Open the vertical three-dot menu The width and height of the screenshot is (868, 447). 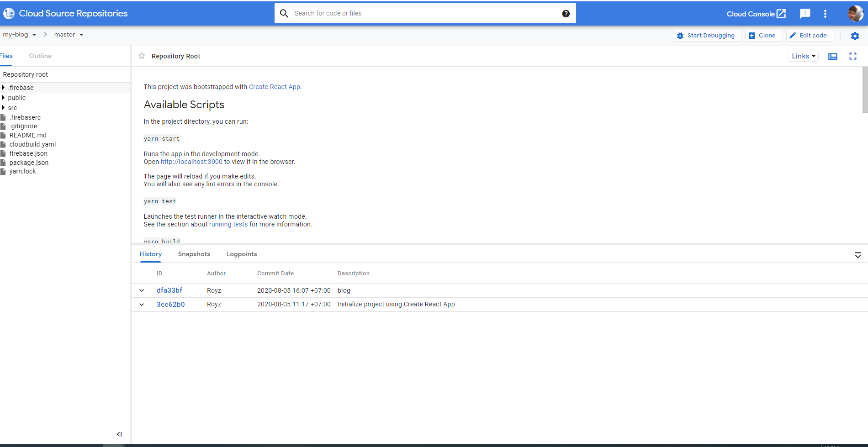coord(825,14)
